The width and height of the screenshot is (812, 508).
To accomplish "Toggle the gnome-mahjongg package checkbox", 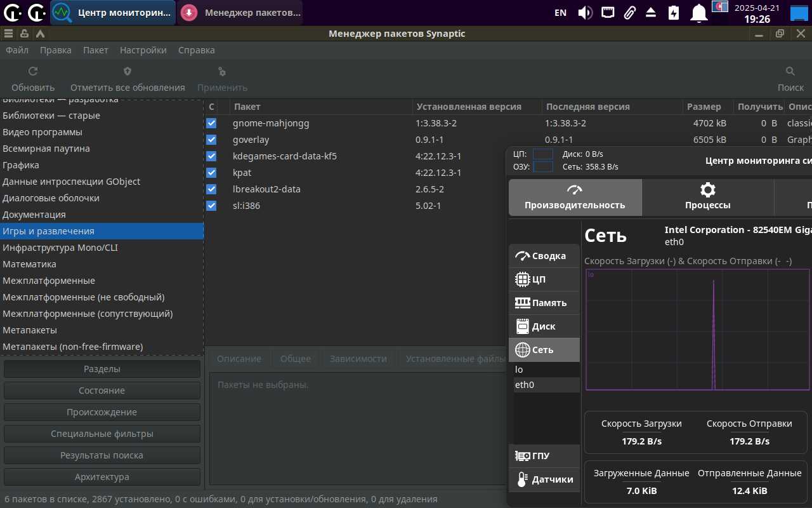I will tap(211, 123).
